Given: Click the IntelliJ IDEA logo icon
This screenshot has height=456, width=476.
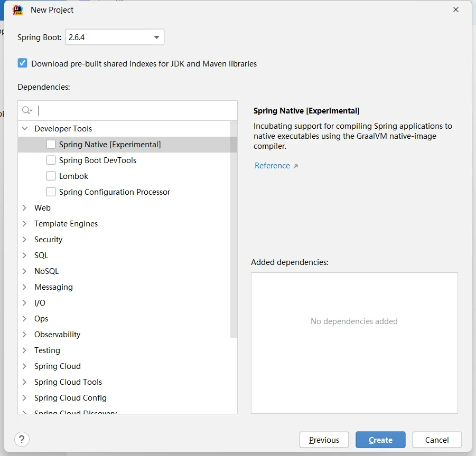Looking at the screenshot, I should coord(17,10).
